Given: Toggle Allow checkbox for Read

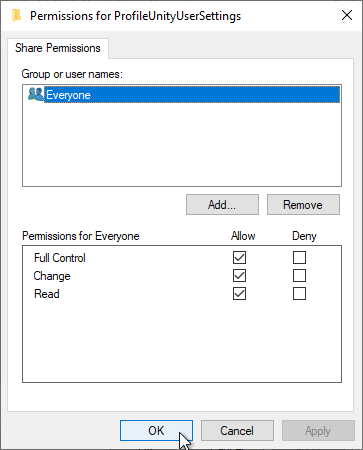Looking at the screenshot, I should click(x=239, y=294).
